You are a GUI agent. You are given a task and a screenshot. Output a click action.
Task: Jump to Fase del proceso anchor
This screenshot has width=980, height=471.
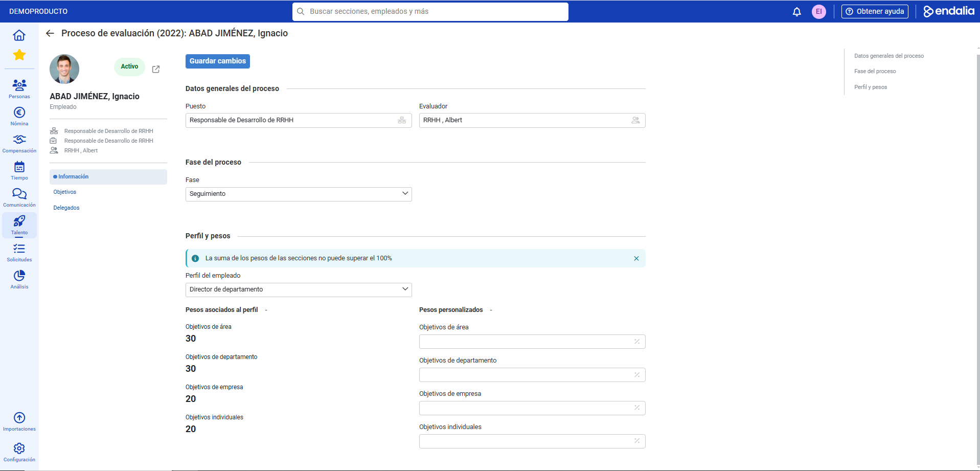[875, 71]
